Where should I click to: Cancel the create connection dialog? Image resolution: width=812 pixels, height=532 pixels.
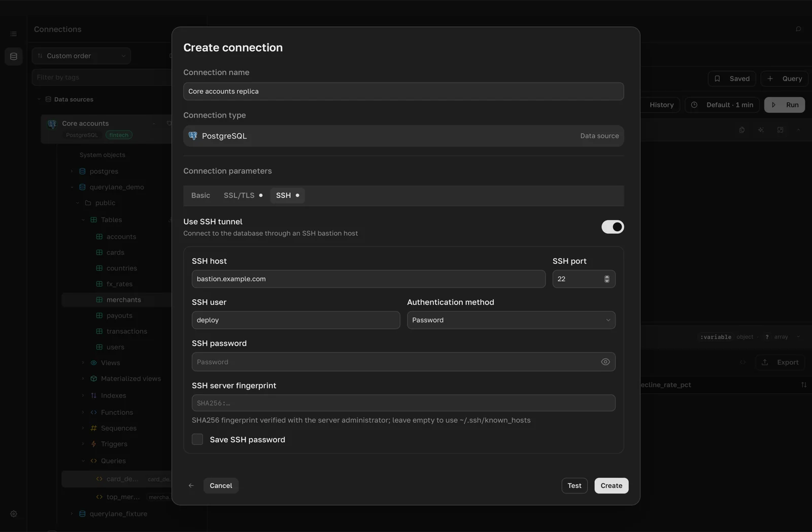click(x=221, y=486)
